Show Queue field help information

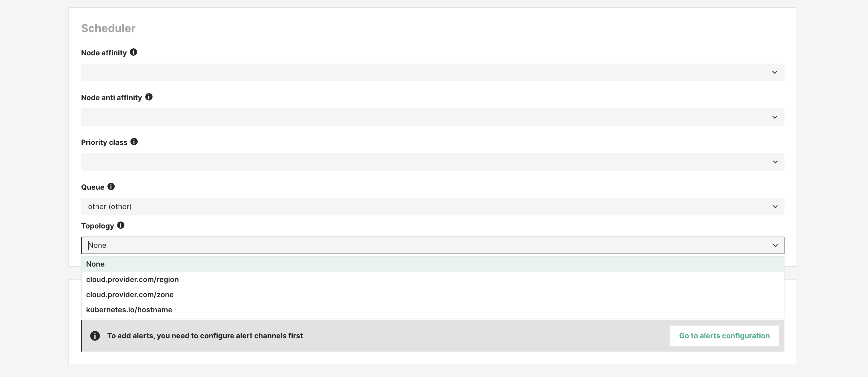coord(111,186)
